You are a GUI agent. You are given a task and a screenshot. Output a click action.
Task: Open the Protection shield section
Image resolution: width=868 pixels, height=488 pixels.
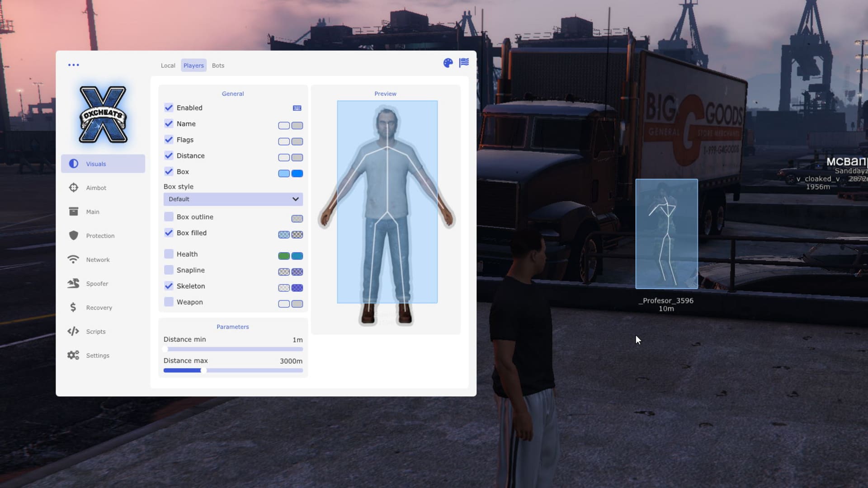tap(103, 235)
